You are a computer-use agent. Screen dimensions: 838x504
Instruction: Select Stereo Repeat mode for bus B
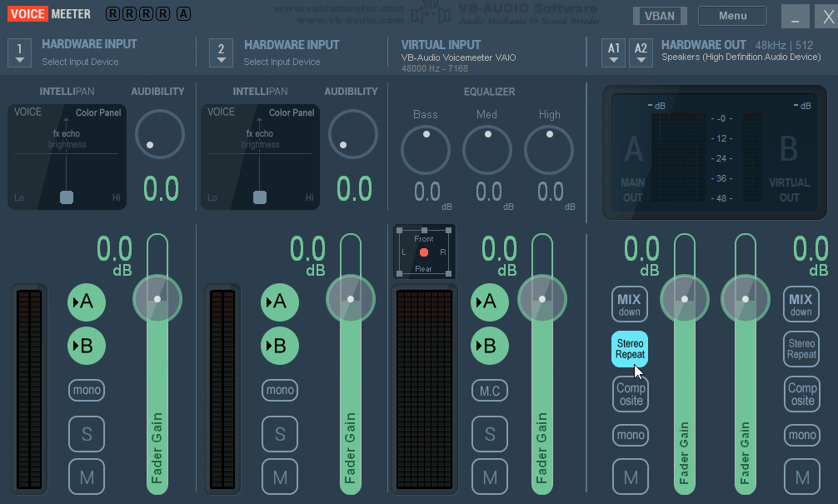(801, 349)
